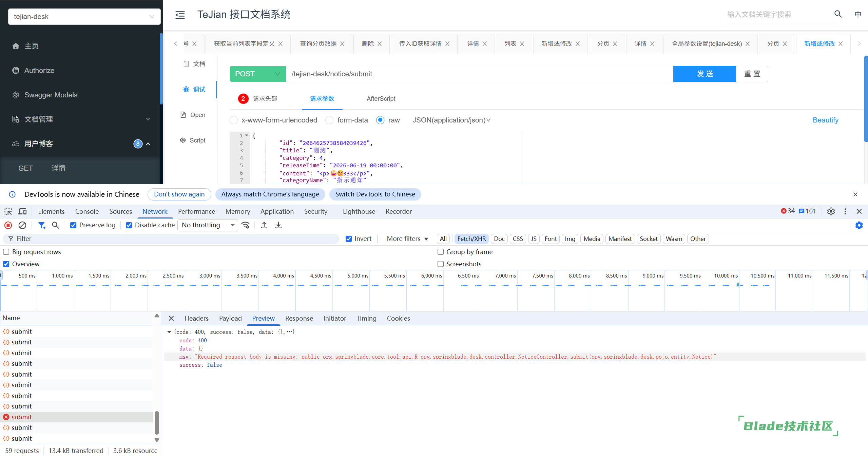Image resolution: width=868 pixels, height=457 pixels.
Task: Open network search with magnifier icon
Action: [56, 225]
